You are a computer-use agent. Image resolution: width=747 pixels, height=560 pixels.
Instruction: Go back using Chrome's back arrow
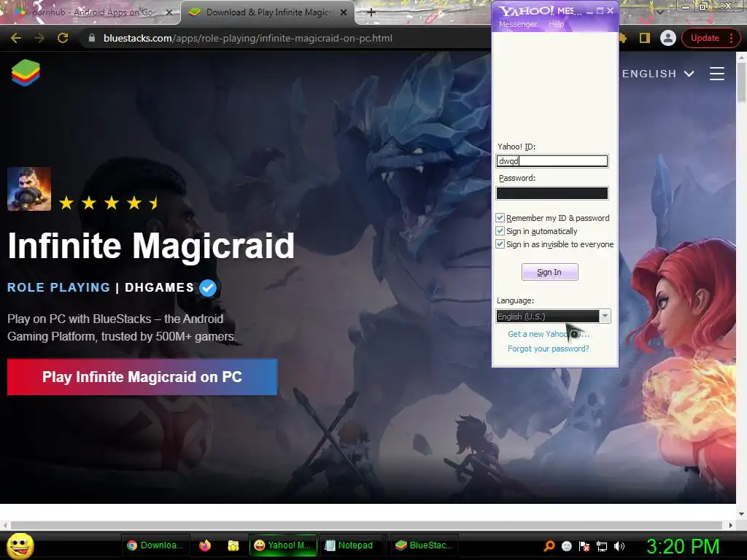(16, 38)
